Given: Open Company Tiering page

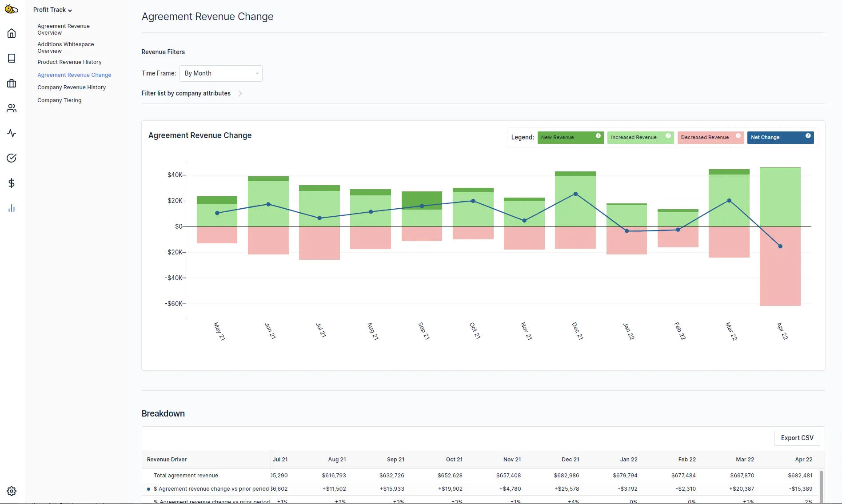Looking at the screenshot, I should tap(60, 100).
